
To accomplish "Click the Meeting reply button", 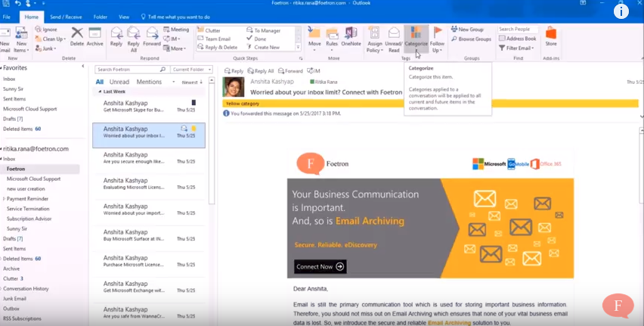I will pos(176,29).
